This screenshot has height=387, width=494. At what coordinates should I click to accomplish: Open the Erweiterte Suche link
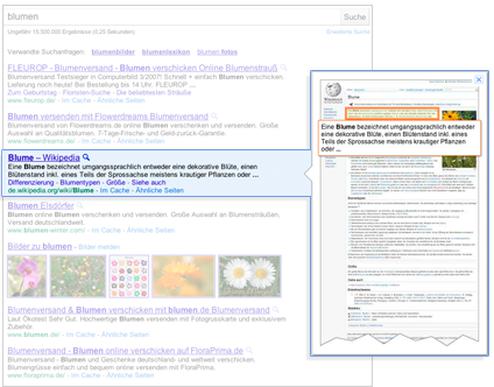348,32
